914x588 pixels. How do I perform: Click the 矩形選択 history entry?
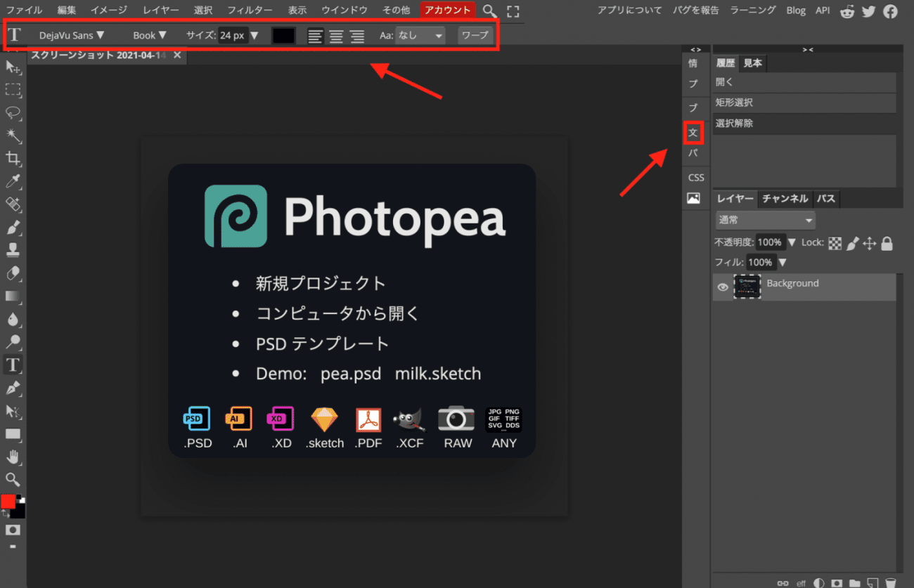click(x=735, y=103)
